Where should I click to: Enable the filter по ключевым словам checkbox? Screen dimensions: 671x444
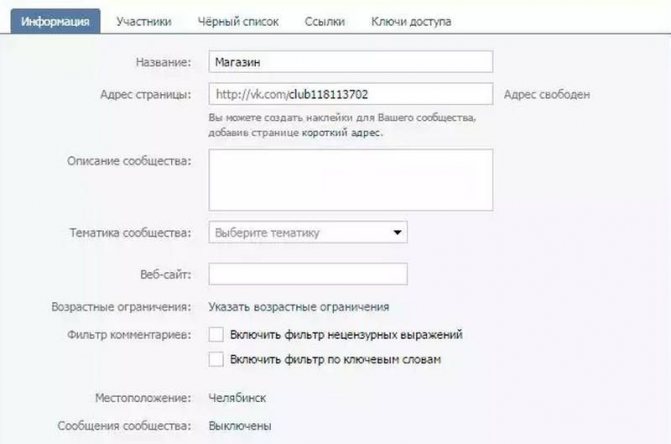[x=216, y=359]
